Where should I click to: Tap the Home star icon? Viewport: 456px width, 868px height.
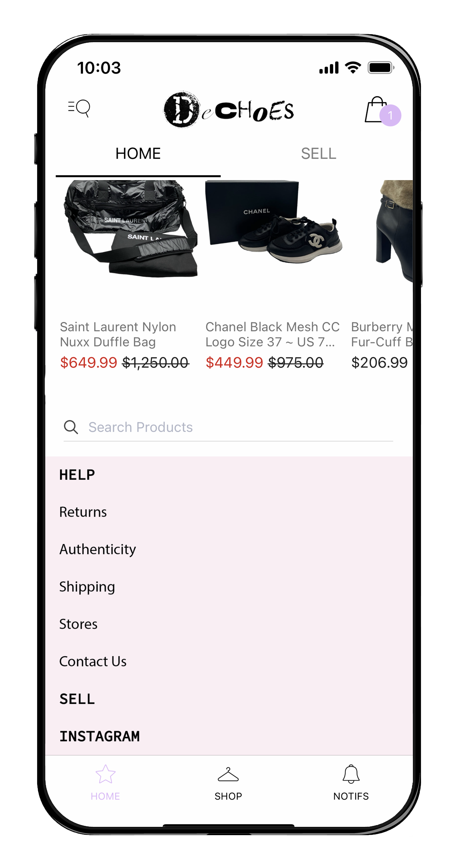click(105, 774)
